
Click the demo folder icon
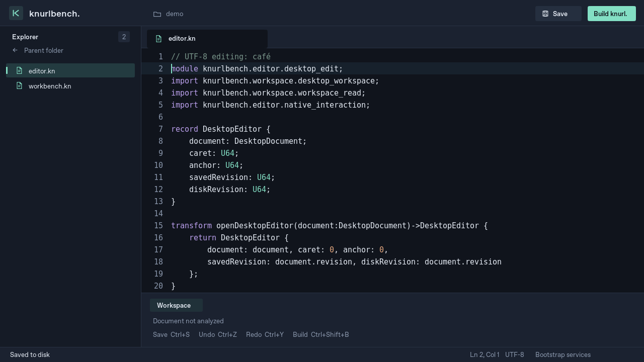click(x=157, y=14)
